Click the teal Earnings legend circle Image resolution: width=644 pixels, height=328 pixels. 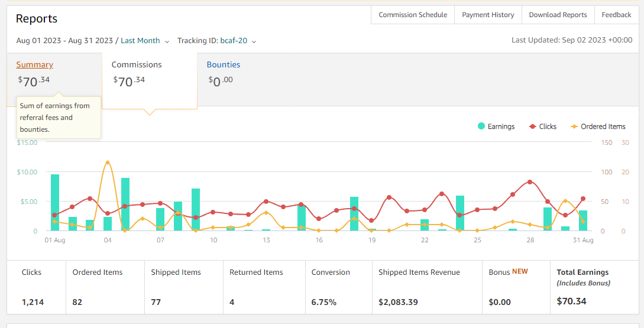pos(481,126)
